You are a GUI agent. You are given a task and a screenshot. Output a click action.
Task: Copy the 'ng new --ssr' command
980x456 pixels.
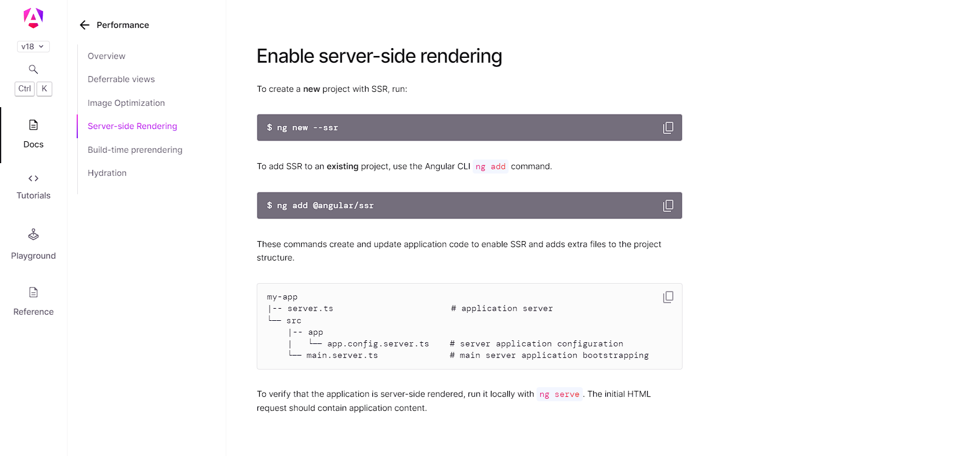(668, 128)
